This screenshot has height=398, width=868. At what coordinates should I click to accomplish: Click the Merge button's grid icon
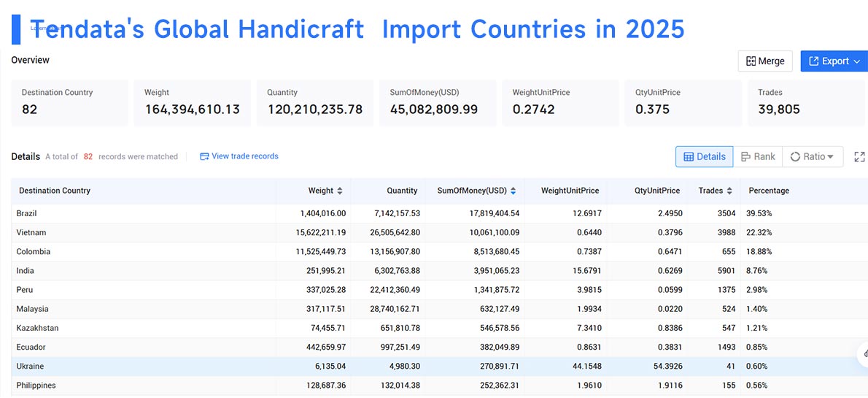pyautogui.click(x=751, y=61)
